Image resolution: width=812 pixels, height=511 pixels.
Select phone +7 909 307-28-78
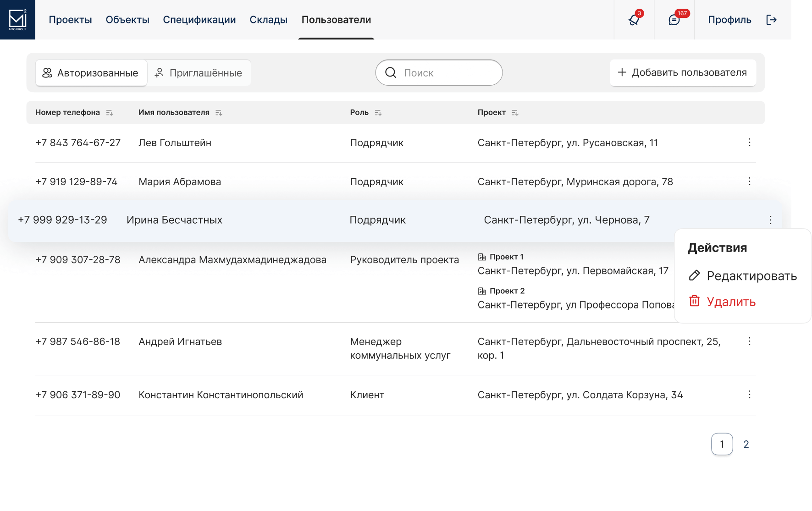[78, 260]
